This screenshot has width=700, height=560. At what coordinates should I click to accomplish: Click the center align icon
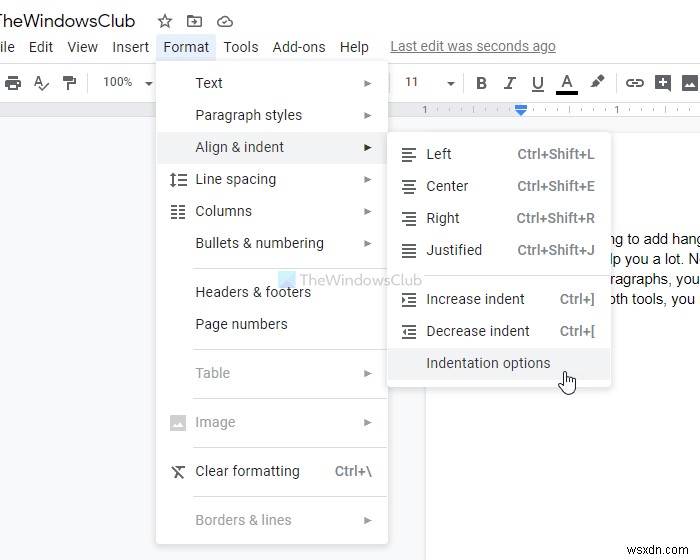pyautogui.click(x=408, y=187)
